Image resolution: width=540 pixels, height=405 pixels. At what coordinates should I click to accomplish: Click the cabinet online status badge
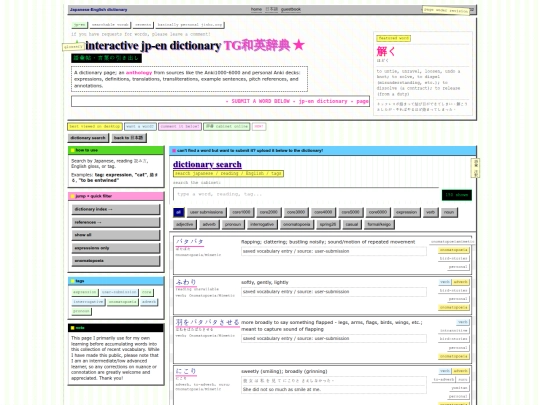click(227, 126)
